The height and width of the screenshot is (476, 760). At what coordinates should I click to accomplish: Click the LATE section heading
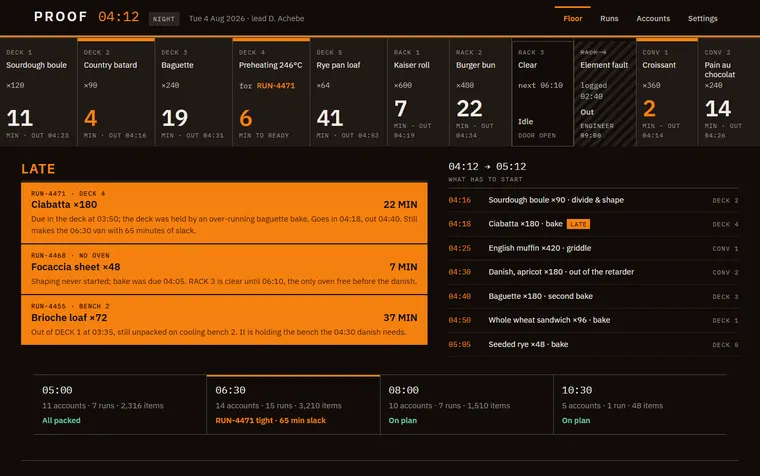click(x=38, y=169)
